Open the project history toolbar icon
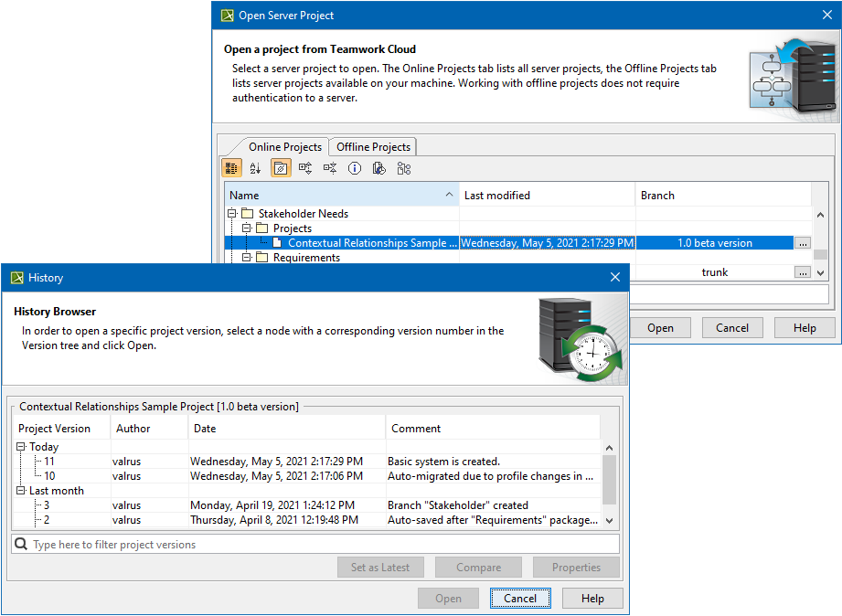Screen dimensions: 842x616 pyautogui.click(x=379, y=168)
